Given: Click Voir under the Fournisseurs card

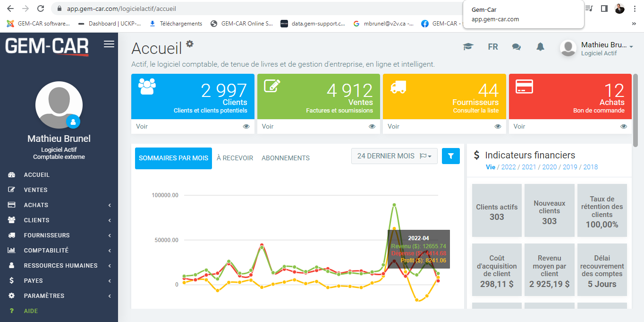Looking at the screenshot, I should coord(393,127).
